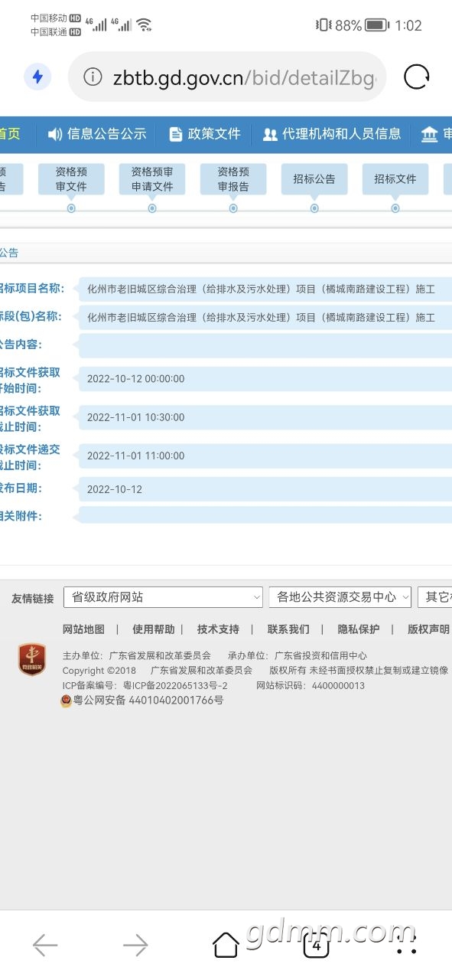
Task: Open the 联系我们 footer link
Action: point(288,629)
